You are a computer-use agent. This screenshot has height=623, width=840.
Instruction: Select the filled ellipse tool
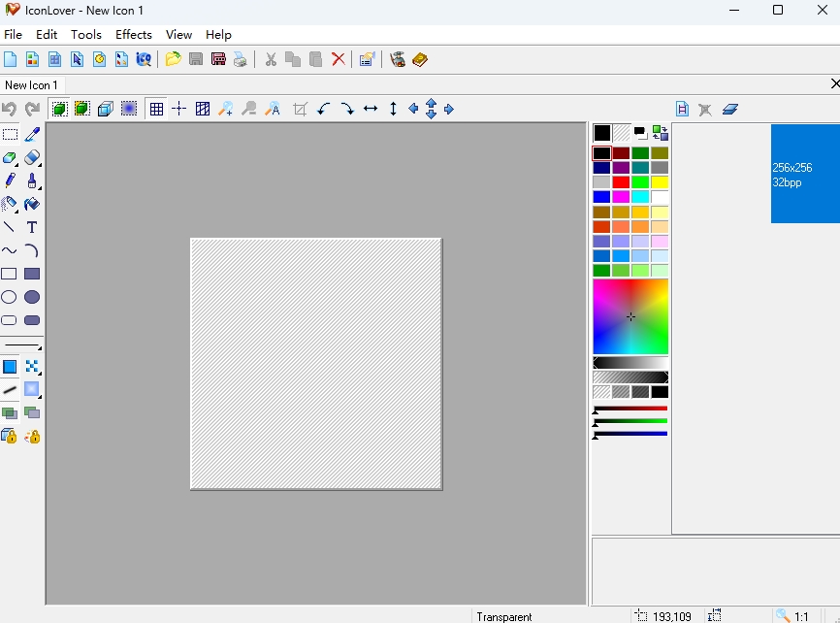32,297
